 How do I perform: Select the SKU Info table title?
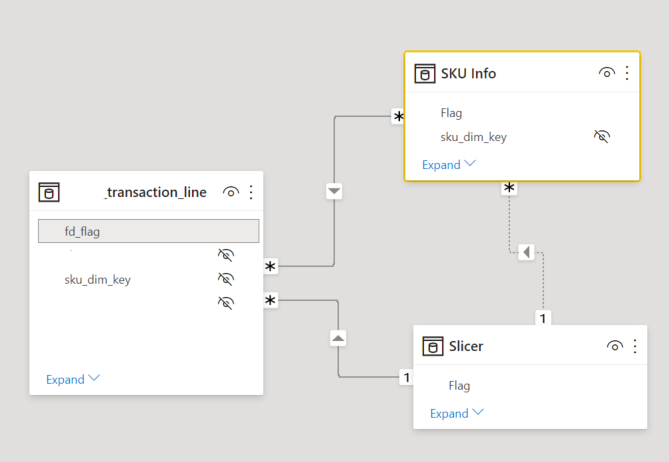click(x=468, y=73)
